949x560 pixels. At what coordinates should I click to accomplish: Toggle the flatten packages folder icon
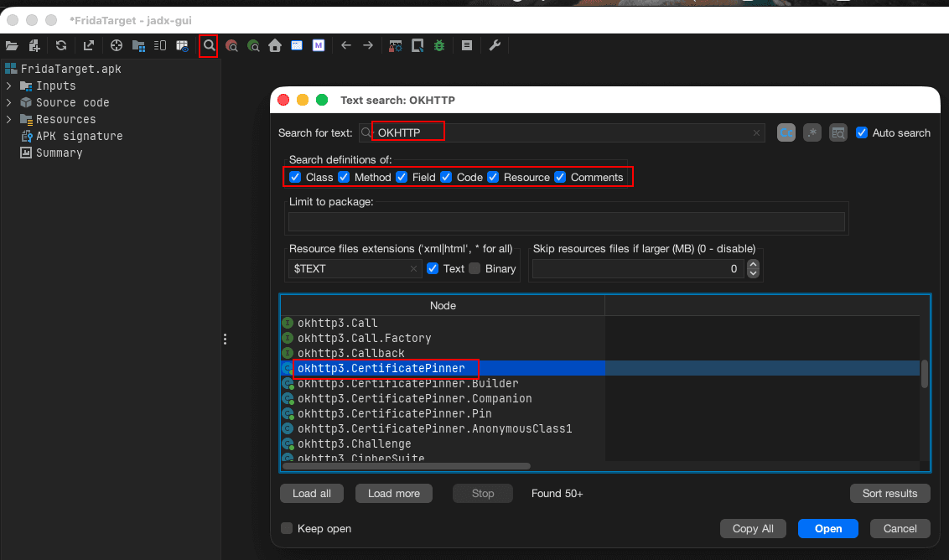[x=138, y=45]
